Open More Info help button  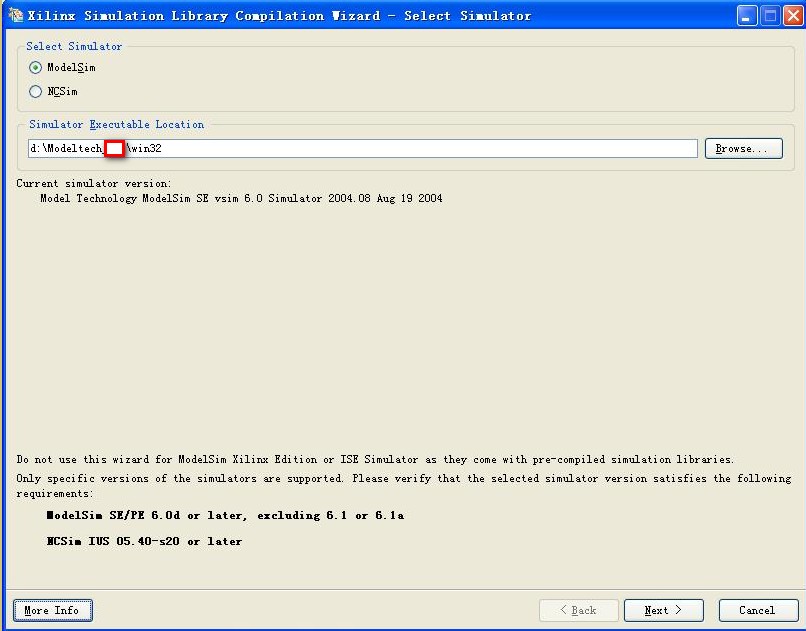click(52, 610)
